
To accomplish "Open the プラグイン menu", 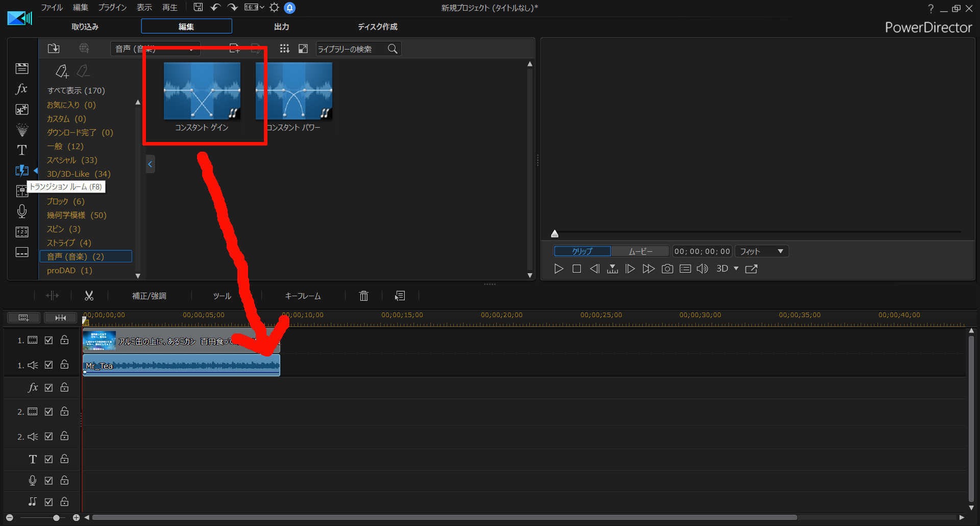I will (112, 7).
